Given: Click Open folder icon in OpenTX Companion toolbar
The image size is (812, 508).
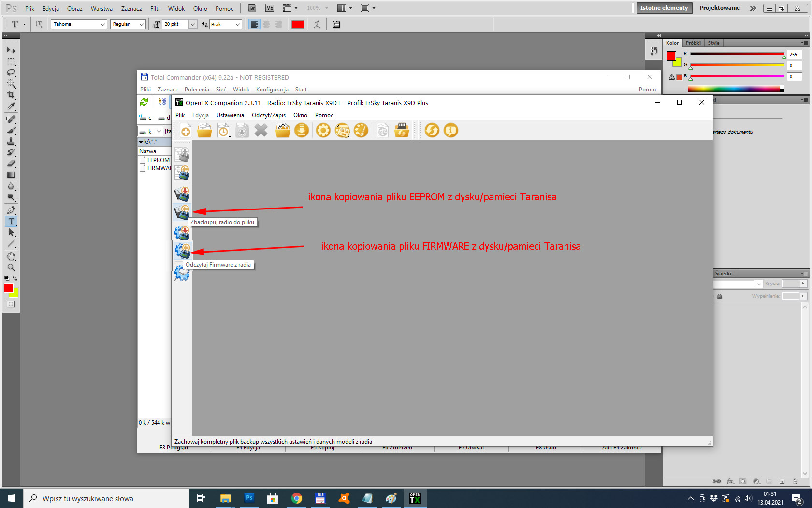Looking at the screenshot, I should [204, 131].
